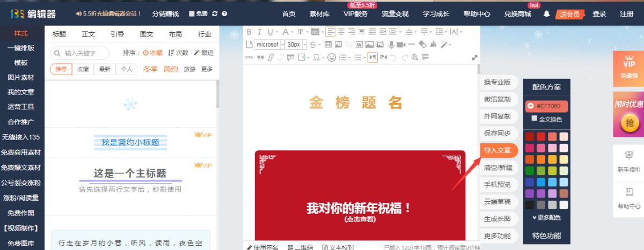
Task: Click the format brush icon
Action: click(x=433, y=45)
